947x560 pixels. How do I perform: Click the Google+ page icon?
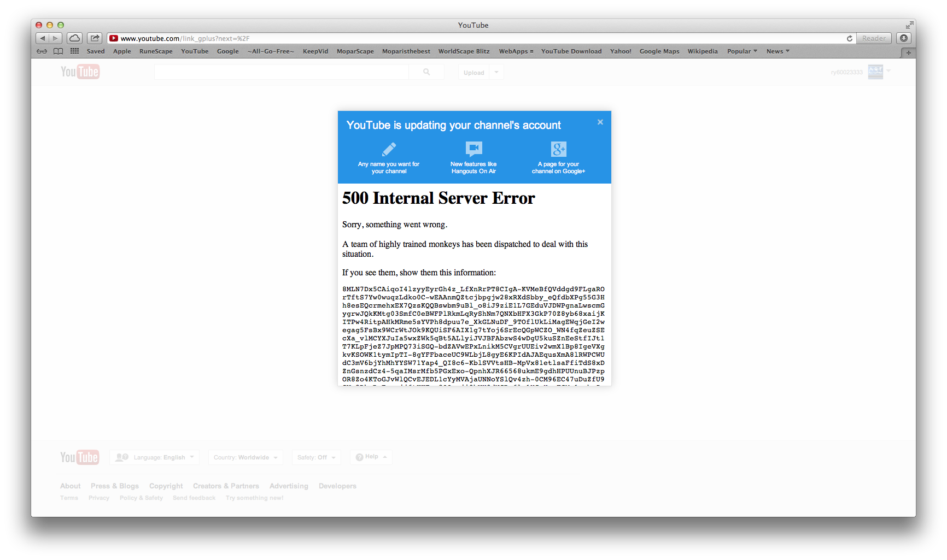click(558, 149)
